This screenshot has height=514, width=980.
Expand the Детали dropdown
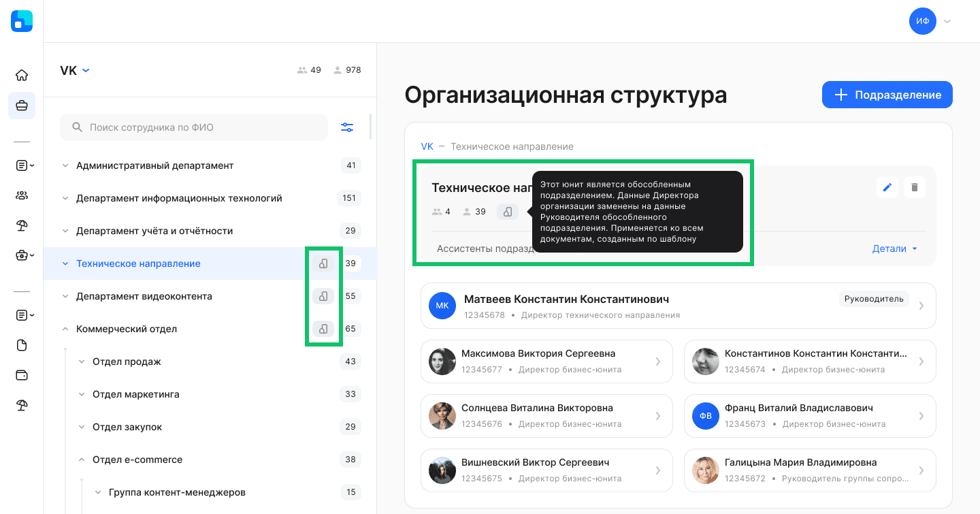coord(895,248)
